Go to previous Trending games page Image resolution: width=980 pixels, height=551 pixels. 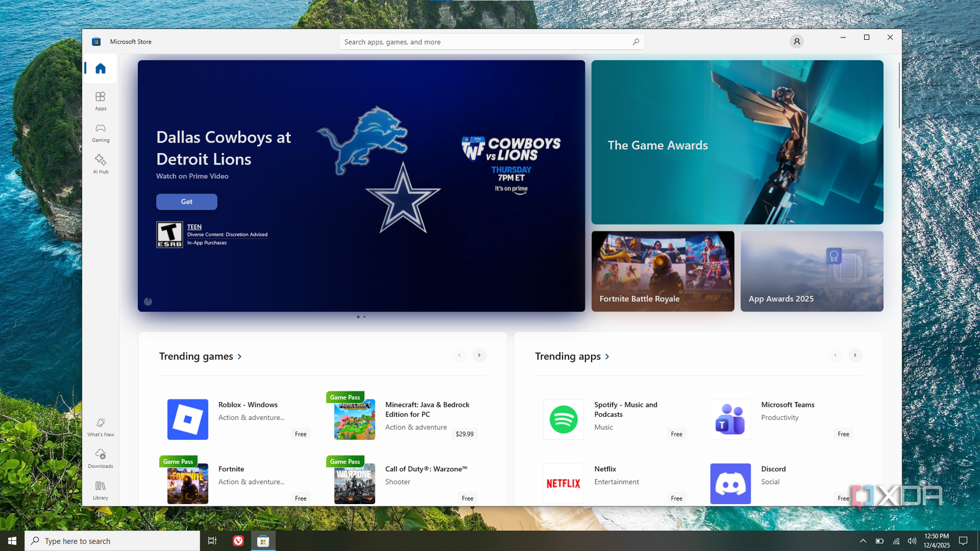click(x=459, y=355)
